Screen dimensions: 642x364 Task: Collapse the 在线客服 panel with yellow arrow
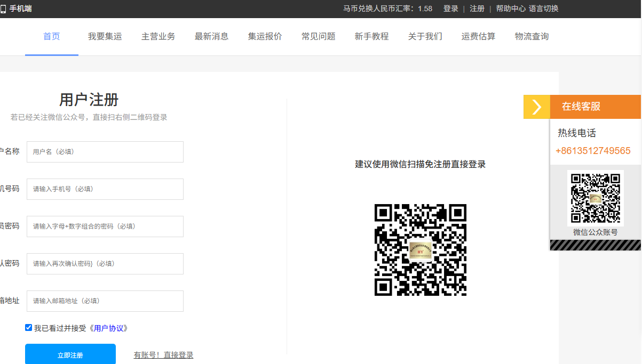point(537,107)
